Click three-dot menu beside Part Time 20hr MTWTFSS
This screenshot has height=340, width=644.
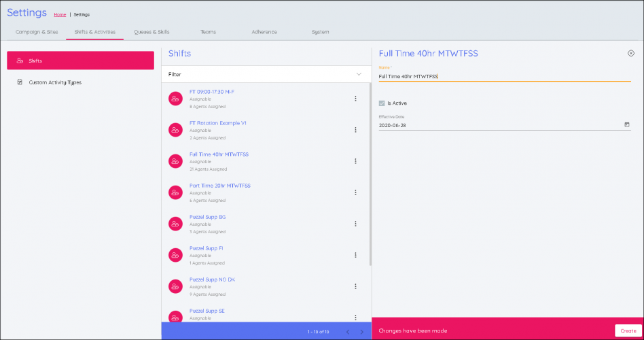coord(355,192)
